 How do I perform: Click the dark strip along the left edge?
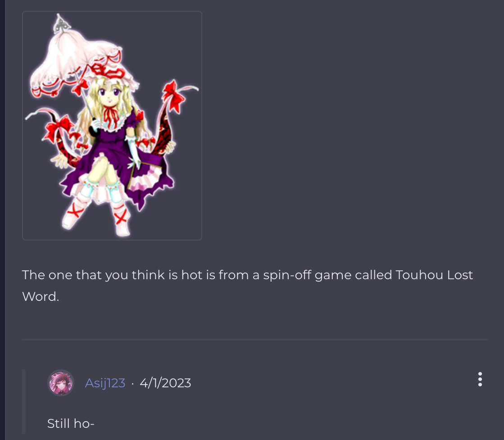point(3,220)
